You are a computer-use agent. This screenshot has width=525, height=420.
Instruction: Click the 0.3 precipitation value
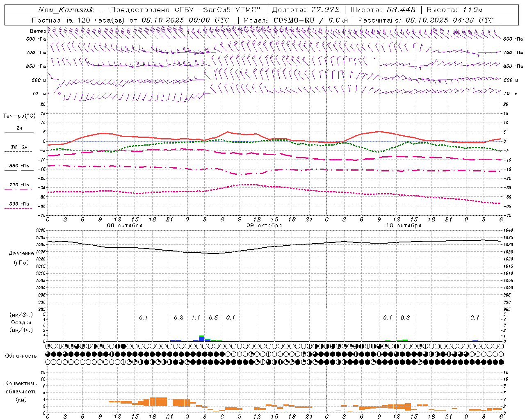pos(405,318)
